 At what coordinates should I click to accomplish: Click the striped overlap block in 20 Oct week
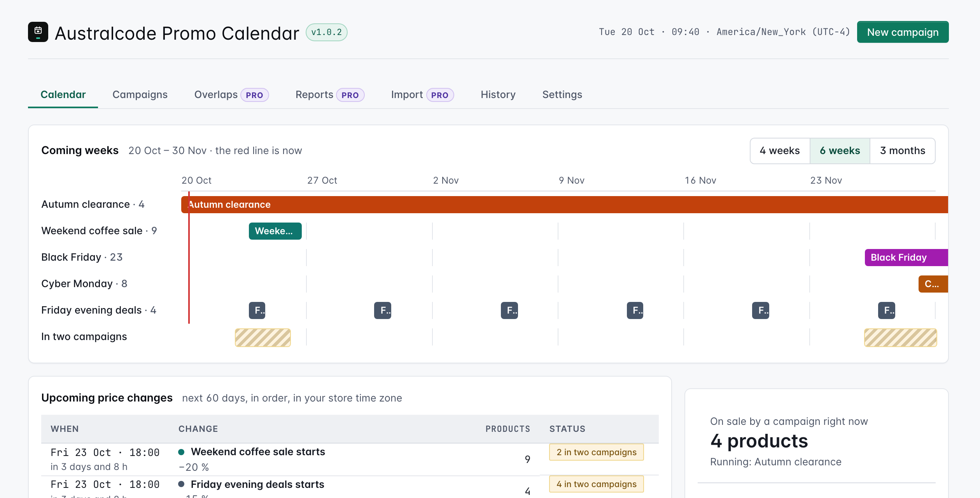tap(263, 337)
